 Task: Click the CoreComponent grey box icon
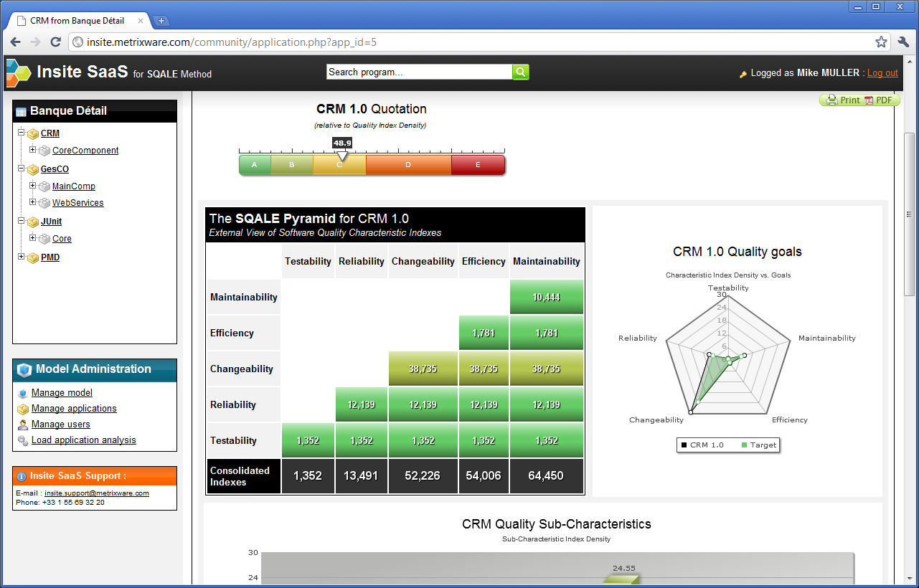(x=44, y=151)
